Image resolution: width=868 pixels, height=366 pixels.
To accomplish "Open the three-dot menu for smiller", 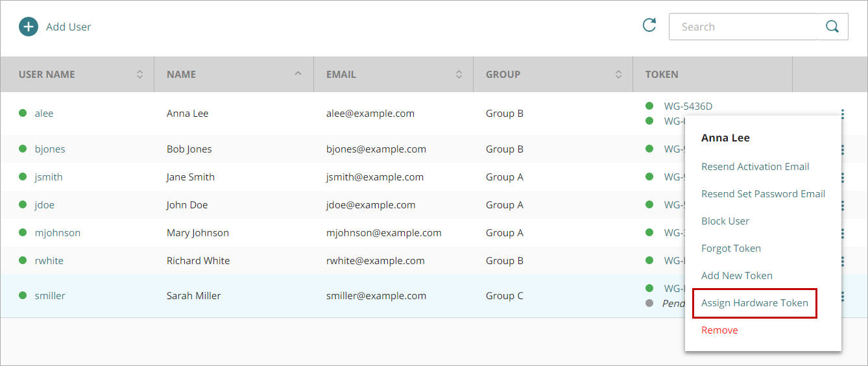I will [842, 296].
